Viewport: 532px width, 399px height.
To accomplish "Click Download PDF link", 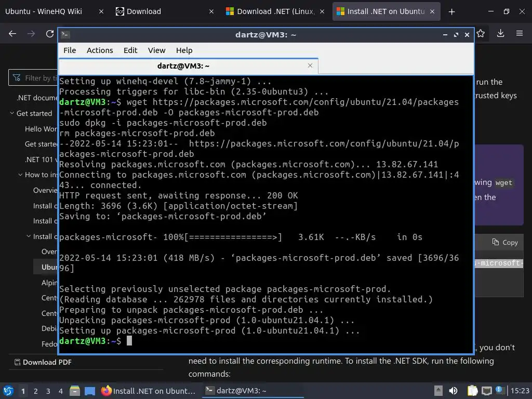I will (43, 362).
